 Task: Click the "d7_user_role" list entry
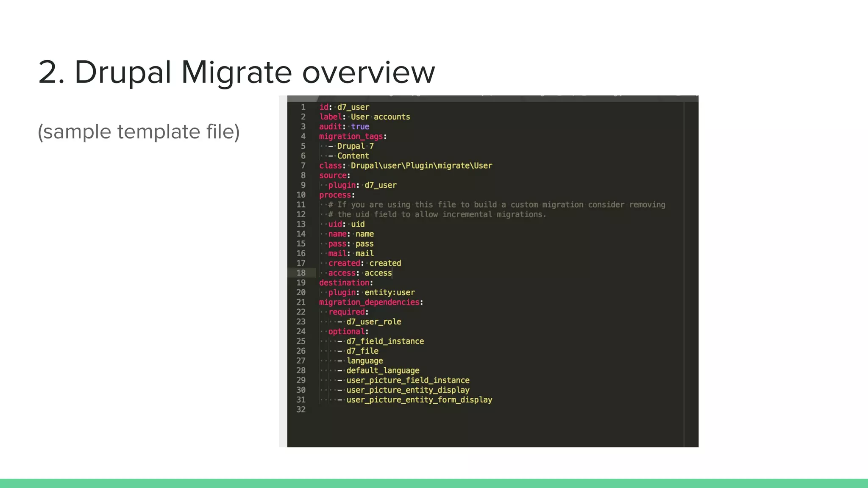(x=373, y=322)
